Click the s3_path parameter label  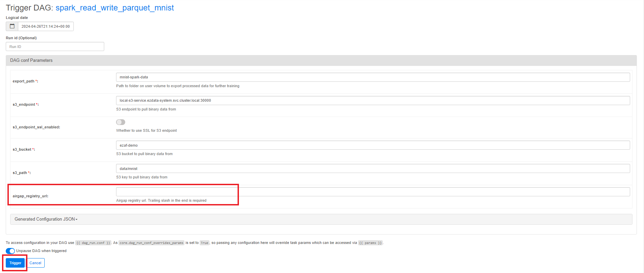pyautogui.click(x=22, y=173)
